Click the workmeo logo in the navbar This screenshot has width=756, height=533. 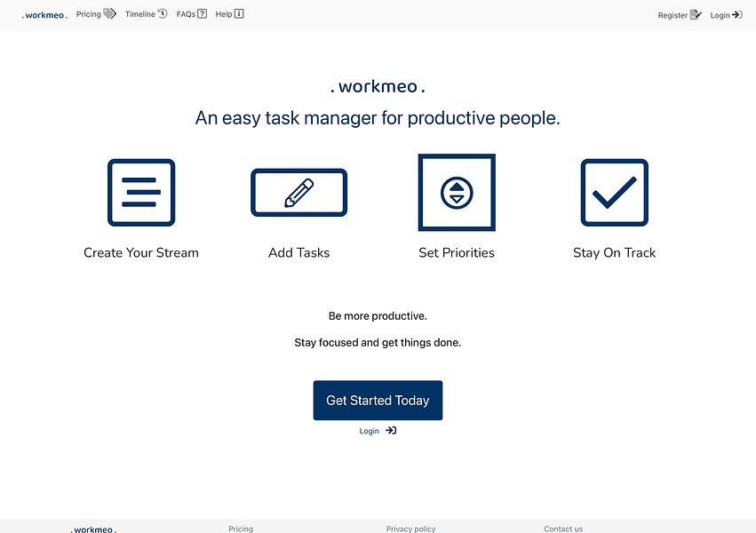tap(44, 15)
